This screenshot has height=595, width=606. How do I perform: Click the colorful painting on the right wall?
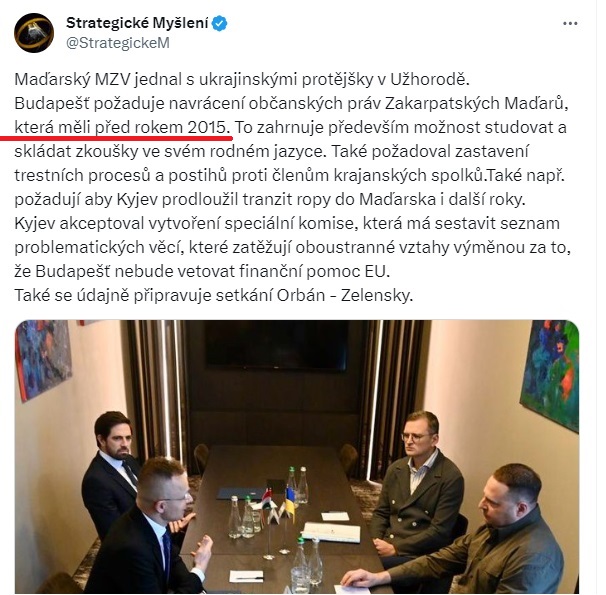(550, 375)
